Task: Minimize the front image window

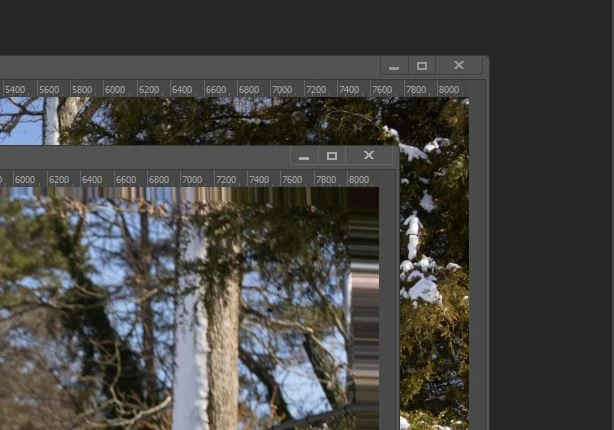Action: click(x=304, y=156)
